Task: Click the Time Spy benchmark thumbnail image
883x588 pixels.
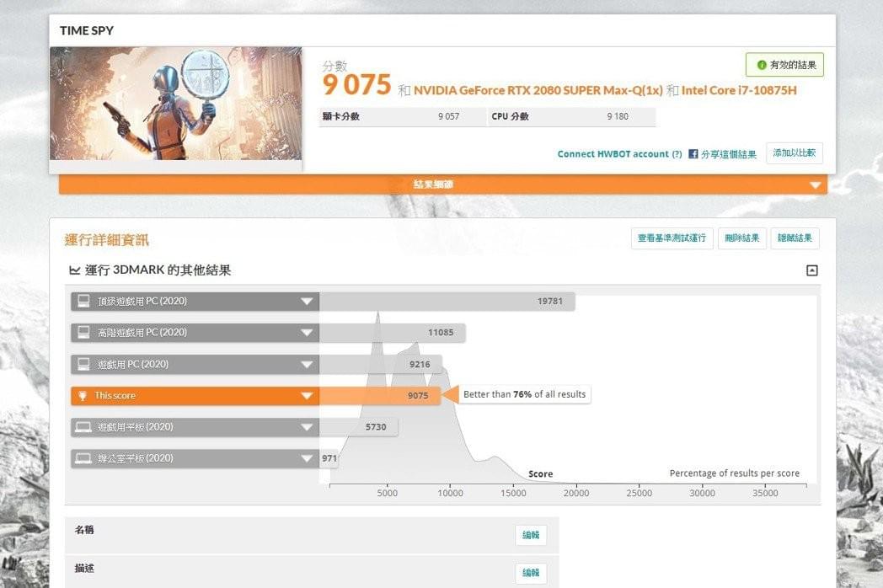Action: point(176,104)
